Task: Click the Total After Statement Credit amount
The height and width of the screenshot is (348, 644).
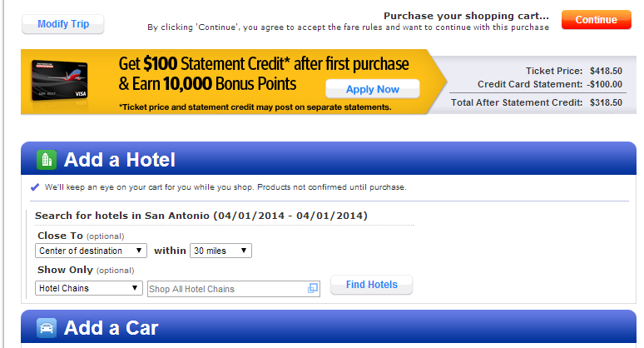Action: (x=606, y=102)
